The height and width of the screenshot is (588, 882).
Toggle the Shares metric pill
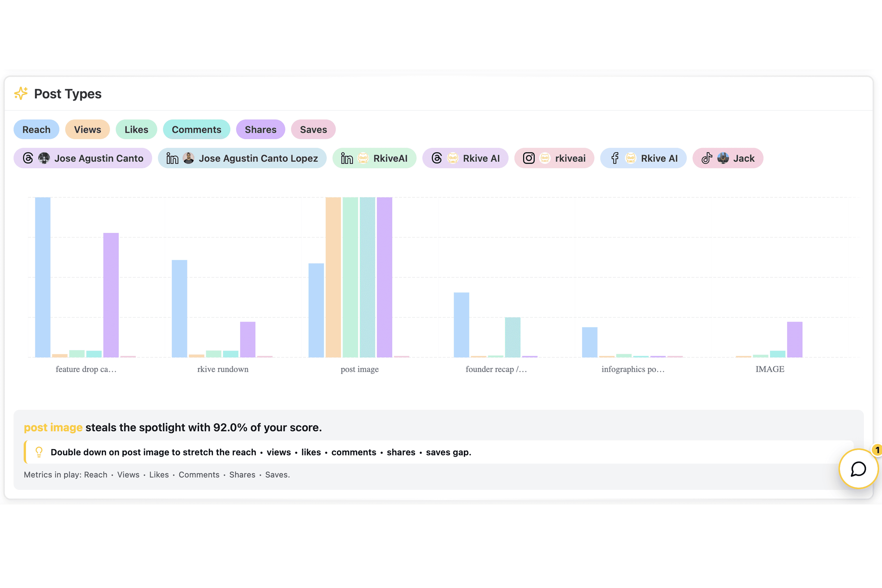[260, 129]
